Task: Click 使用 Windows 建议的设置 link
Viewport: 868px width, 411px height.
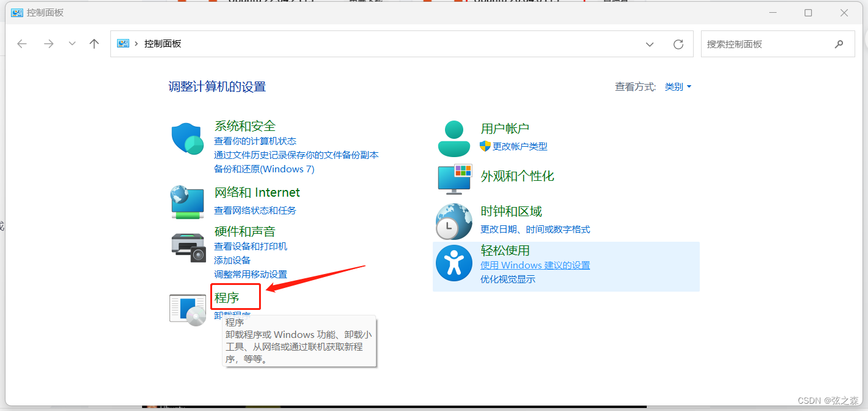Action: (x=535, y=265)
